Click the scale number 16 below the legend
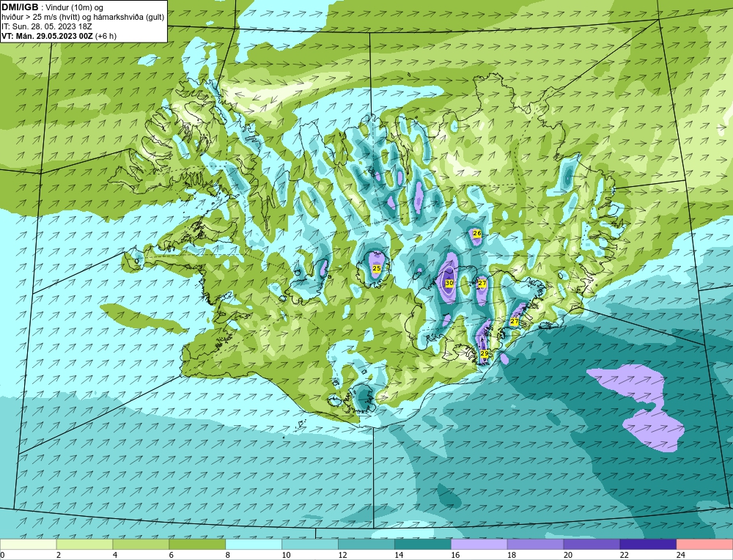This screenshot has height=560, width=733. [x=455, y=555]
